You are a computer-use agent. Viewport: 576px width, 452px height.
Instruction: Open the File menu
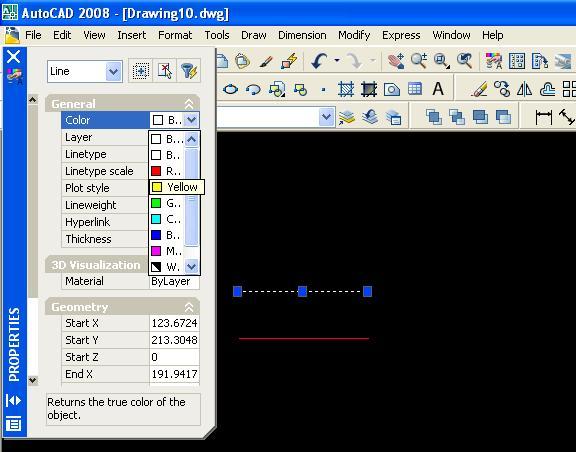pos(33,35)
